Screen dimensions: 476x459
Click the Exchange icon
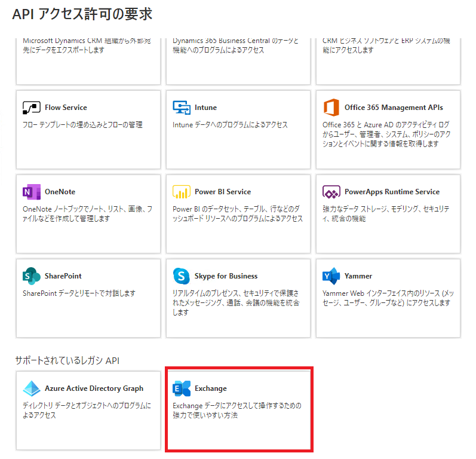tap(182, 388)
